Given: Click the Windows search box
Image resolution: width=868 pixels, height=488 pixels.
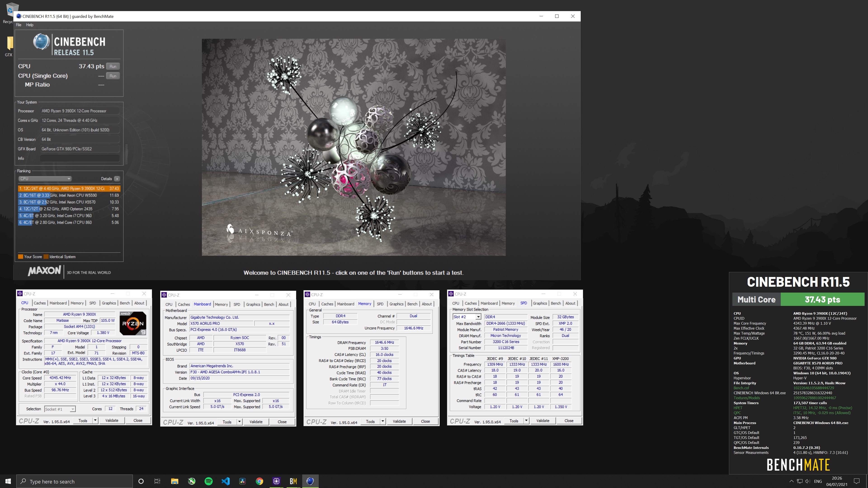Looking at the screenshot, I should (x=74, y=481).
